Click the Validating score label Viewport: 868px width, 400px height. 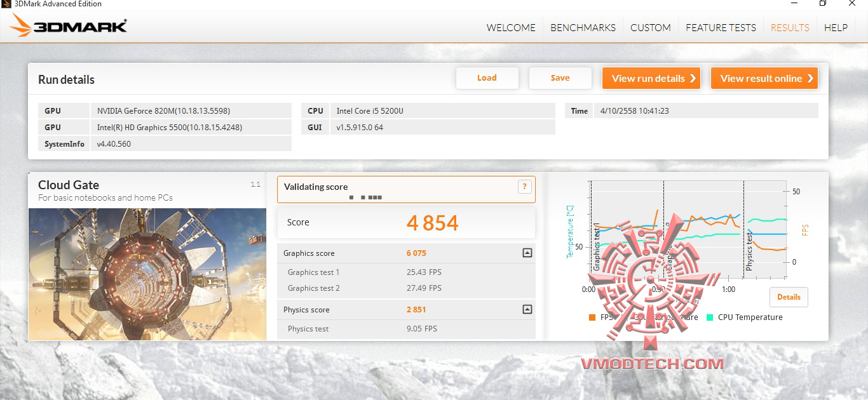click(316, 187)
